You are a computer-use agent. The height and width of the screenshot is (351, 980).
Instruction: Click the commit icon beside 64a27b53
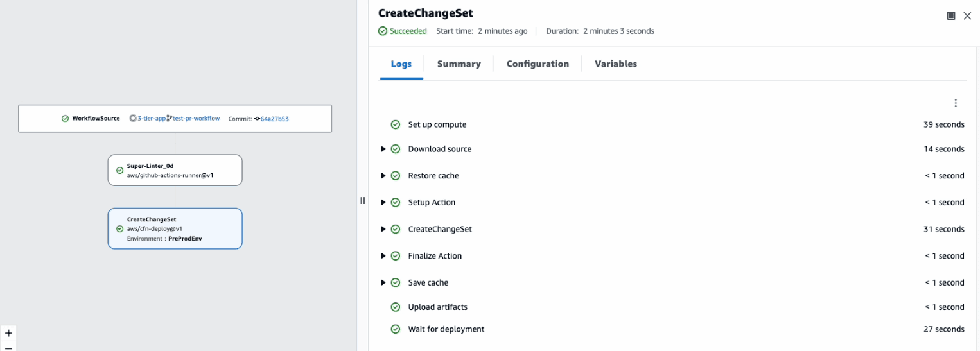tap(257, 119)
